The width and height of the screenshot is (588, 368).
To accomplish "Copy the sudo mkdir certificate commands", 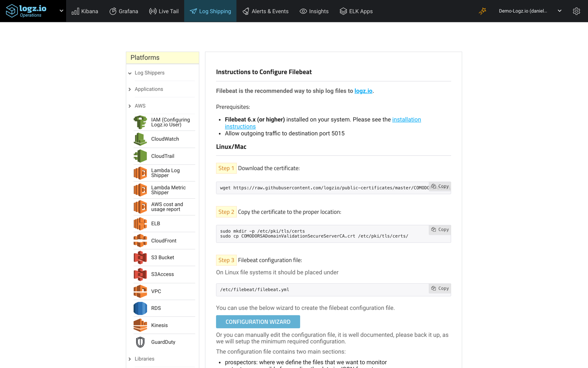I will (440, 230).
